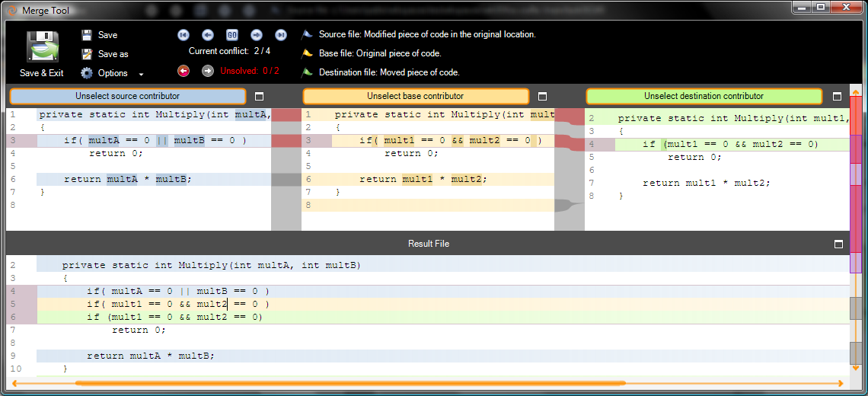868x396 pixels.
Task: Minimize the Merge Tool window
Action: tap(802, 7)
